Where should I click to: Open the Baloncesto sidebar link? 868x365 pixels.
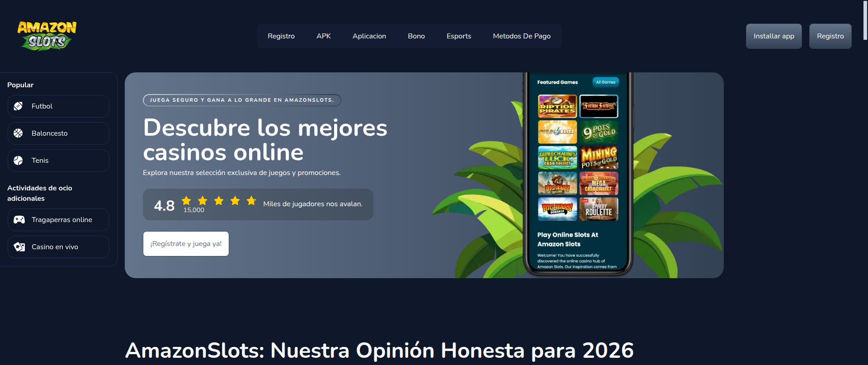(58, 133)
